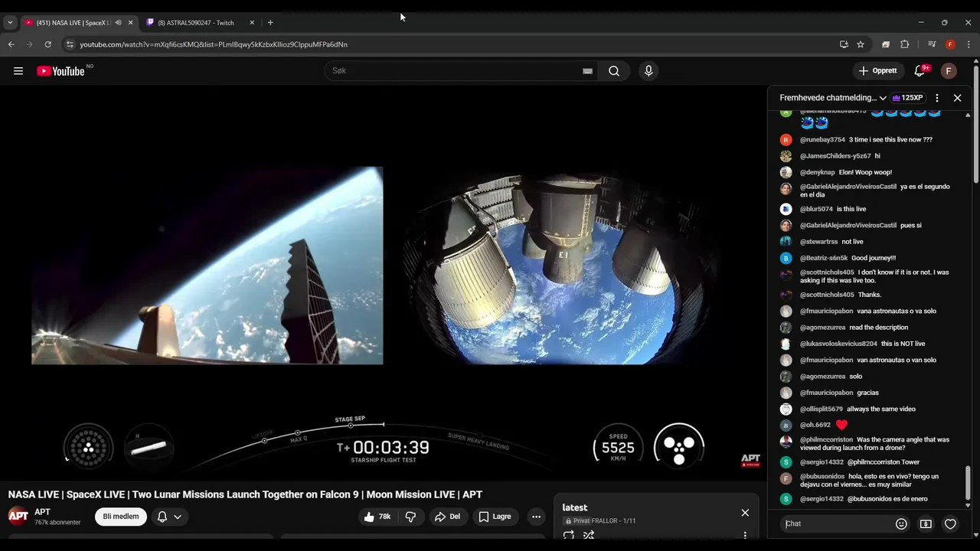Image resolution: width=980 pixels, height=551 pixels.
Task: Save the video with Lagre
Action: click(x=495, y=517)
